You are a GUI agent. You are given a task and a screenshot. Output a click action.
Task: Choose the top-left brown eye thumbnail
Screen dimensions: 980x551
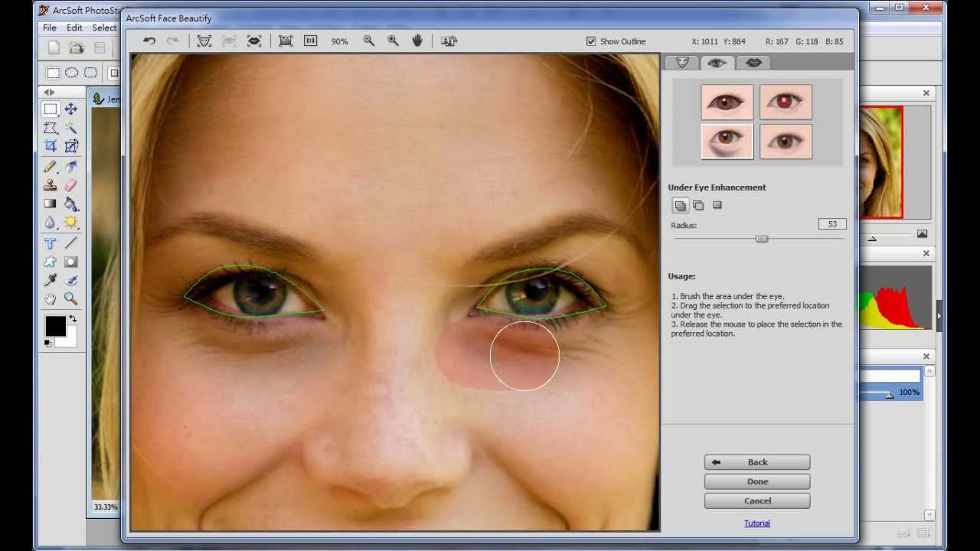pyautogui.click(x=727, y=102)
